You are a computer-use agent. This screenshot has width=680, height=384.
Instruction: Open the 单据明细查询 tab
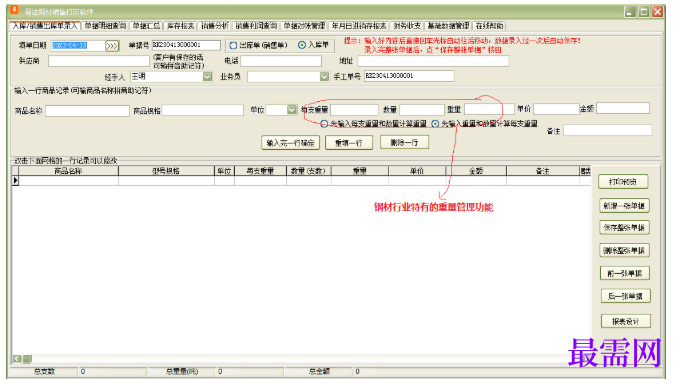pyautogui.click(x=105, y=26)
